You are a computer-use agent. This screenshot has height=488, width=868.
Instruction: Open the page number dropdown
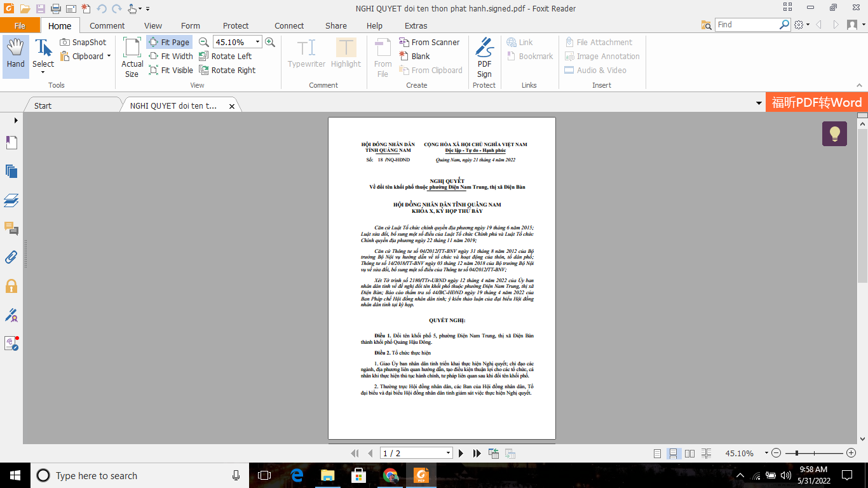click(x=448, y=453)
